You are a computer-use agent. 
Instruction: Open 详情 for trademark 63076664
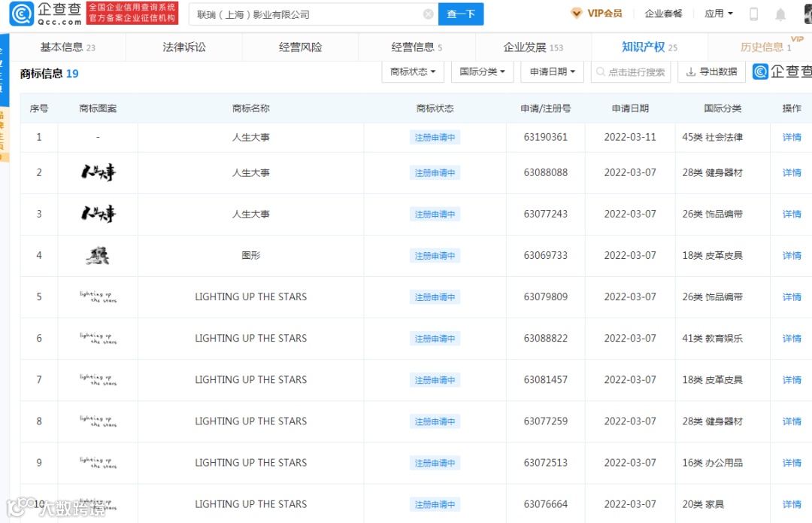[x=792, y=504]
